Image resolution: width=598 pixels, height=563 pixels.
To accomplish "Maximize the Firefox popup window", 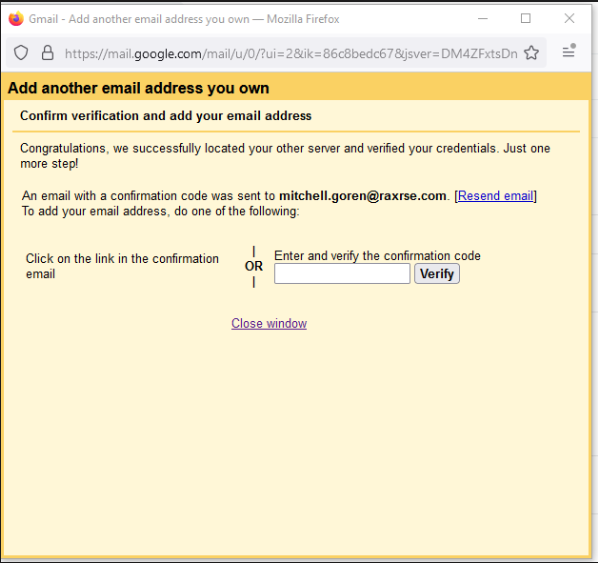I will tap(526, 18).
